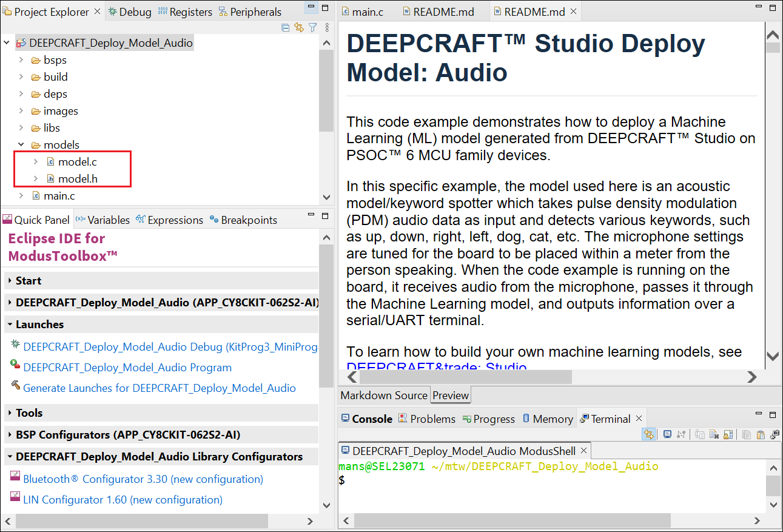Image resolution: width=783 pixels, height=532 pixels.
Task: Minimize the Project Explorer panel
Action: point(311,8)
